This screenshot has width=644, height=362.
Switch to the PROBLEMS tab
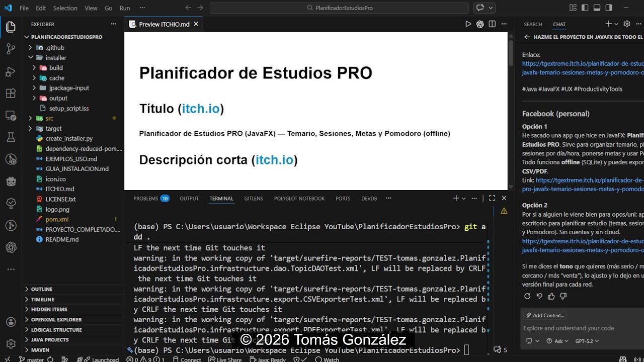click(x=151, y=199)
